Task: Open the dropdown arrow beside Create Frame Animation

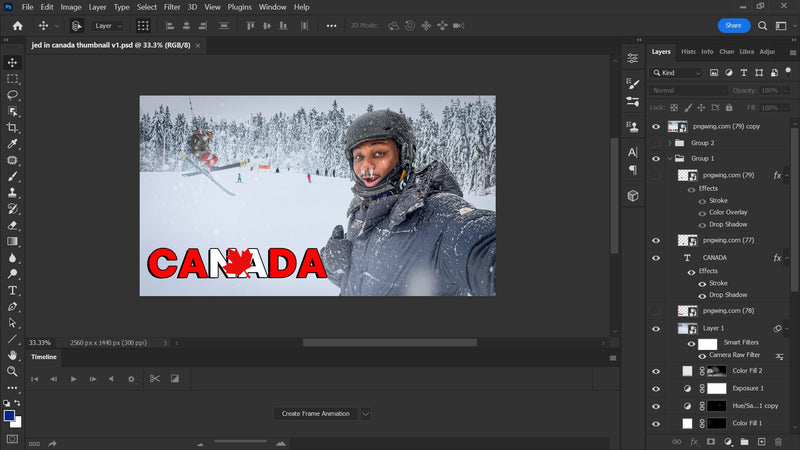Action: (x=366, y=413)
